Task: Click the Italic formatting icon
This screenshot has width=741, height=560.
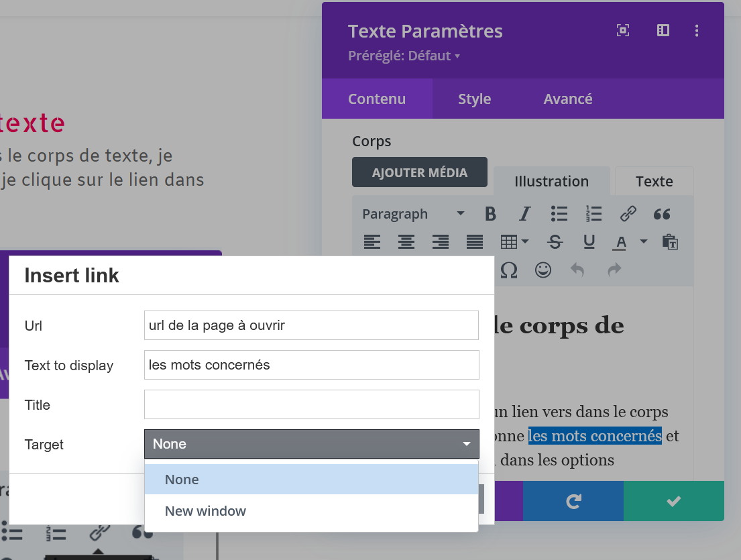Action: click(524, 214)
